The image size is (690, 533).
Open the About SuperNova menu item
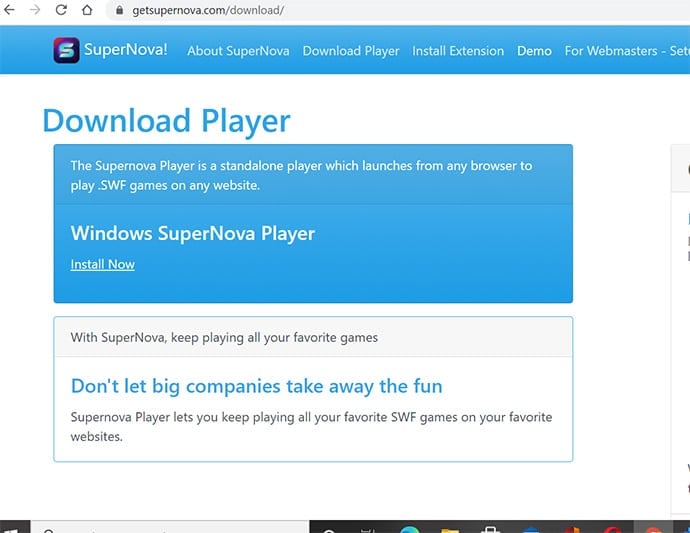point(238,51)
